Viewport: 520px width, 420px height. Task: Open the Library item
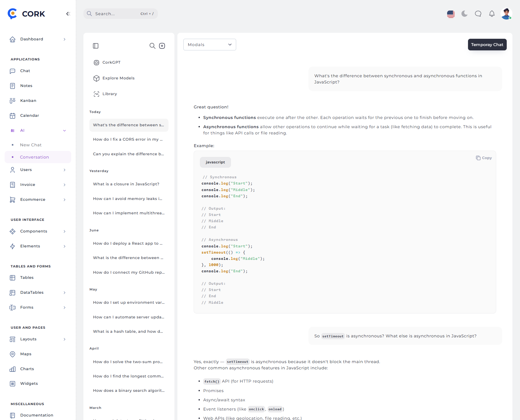[110, 94]
